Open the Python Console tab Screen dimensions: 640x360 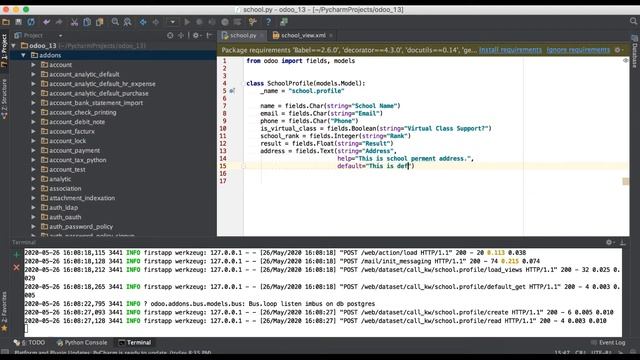(x=82, y=342)
